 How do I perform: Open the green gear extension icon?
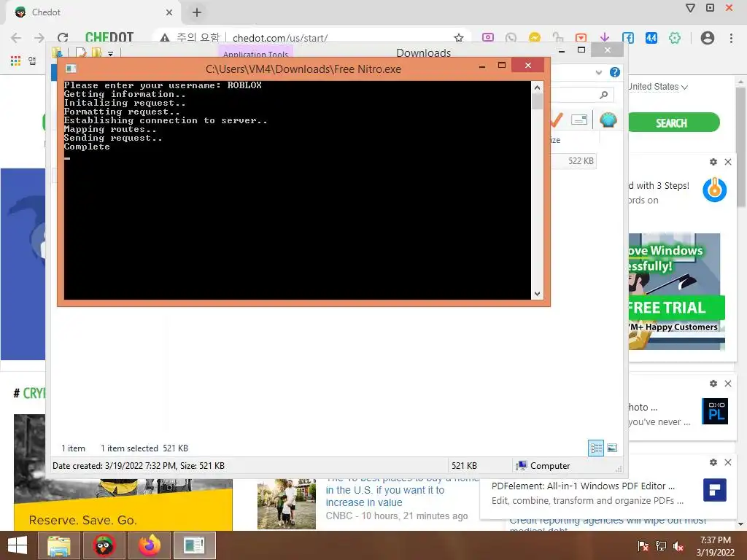(675, 38)
